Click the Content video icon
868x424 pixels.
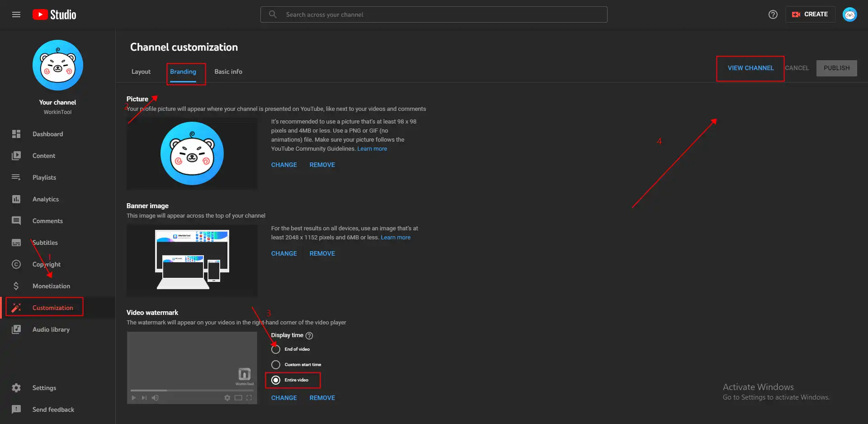[x=16, y=156]
